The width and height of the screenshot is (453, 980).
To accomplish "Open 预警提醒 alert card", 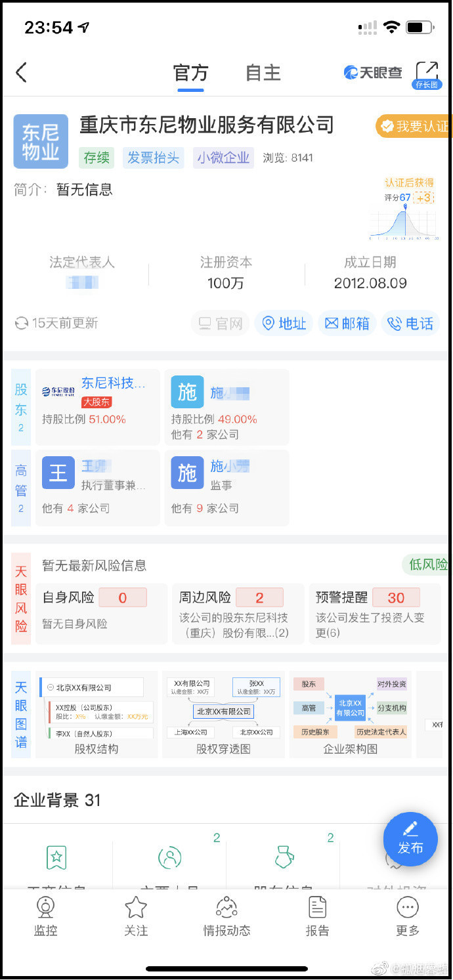I will pos(374,614).
